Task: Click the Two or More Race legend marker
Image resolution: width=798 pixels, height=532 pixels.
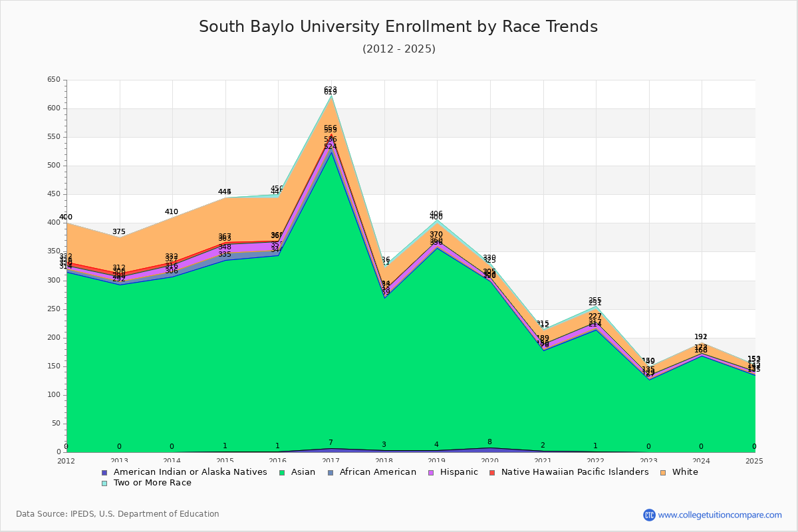Action: click(104, 483)
